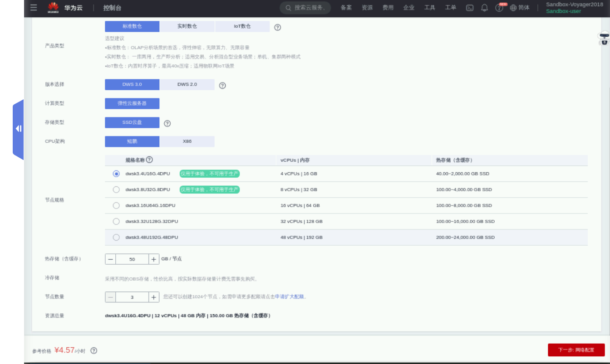Viewport: 610px width, 364px height.
Task: Select SSD云盘 storage type
Action: click(x=132, y=122)
